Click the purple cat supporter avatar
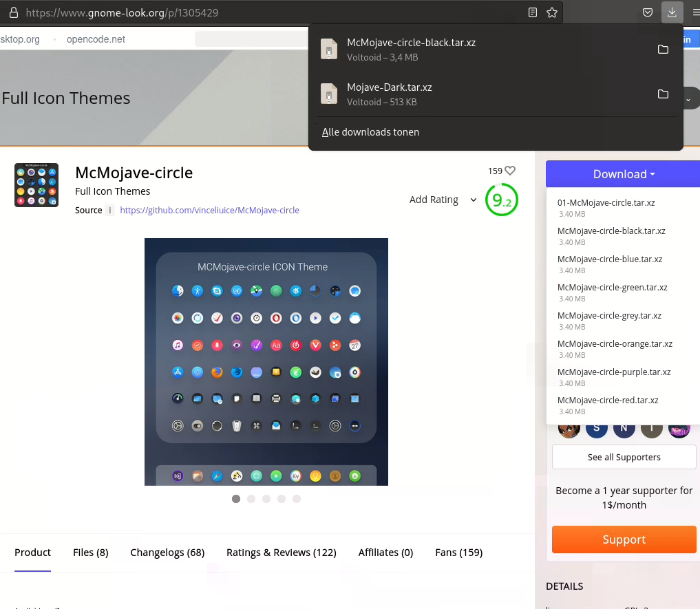Screen dimensions: 700x609 point(679,431)
